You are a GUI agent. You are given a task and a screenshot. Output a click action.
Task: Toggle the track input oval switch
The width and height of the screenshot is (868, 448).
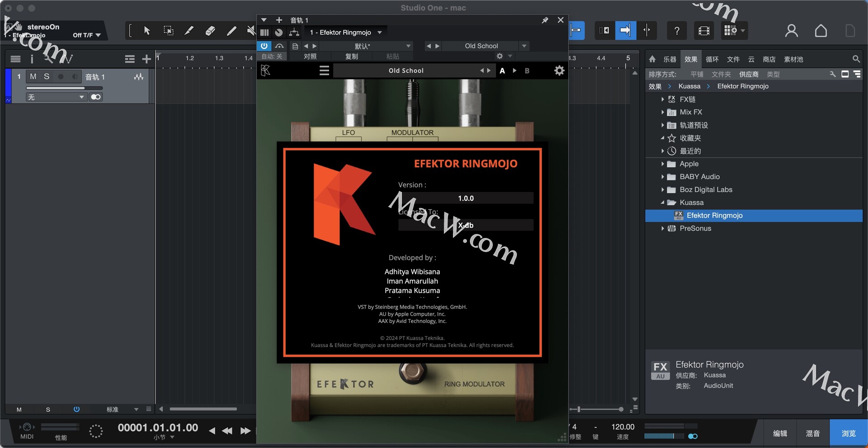(x=96, y=97)
